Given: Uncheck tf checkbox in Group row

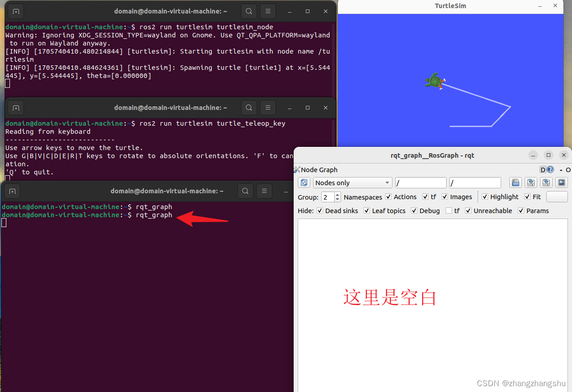Looking at the screenshot, I should [425, 197].
